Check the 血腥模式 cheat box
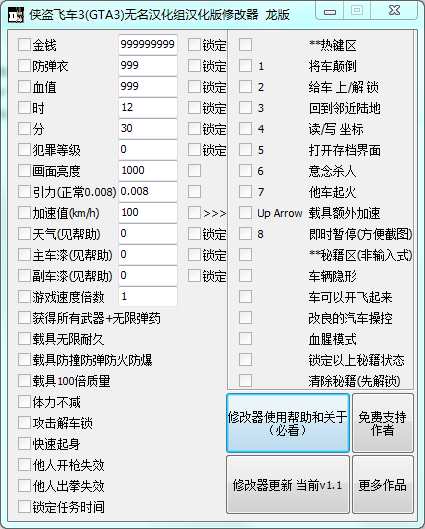The width and height of the screenshot is (425, 529). pos(245,339)
